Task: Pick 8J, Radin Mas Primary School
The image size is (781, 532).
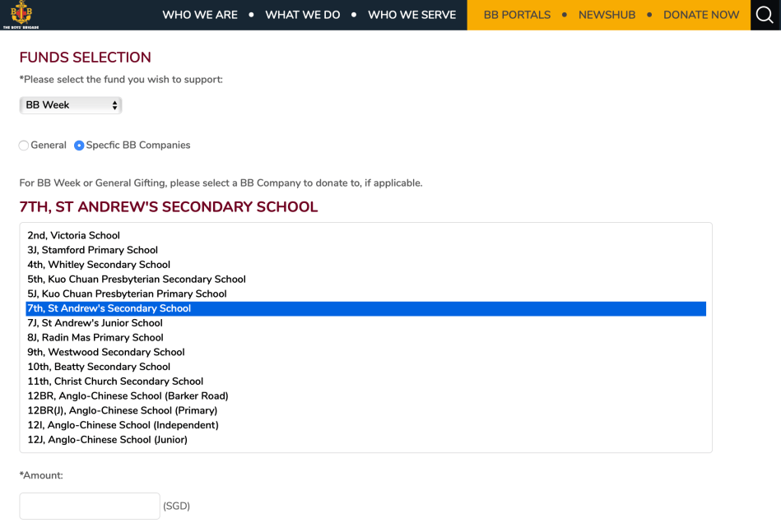Action: 95,337
